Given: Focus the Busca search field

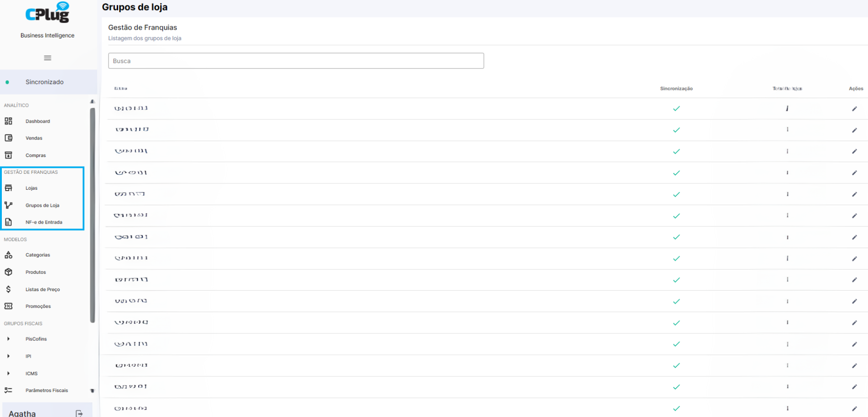Looking at the screenshot, I should [x=296, y=61].
